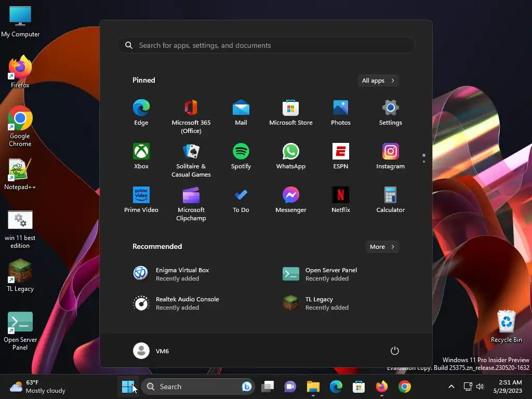Launch Spotify from Start menu
The image size is (532, 399).
(241, 156)
